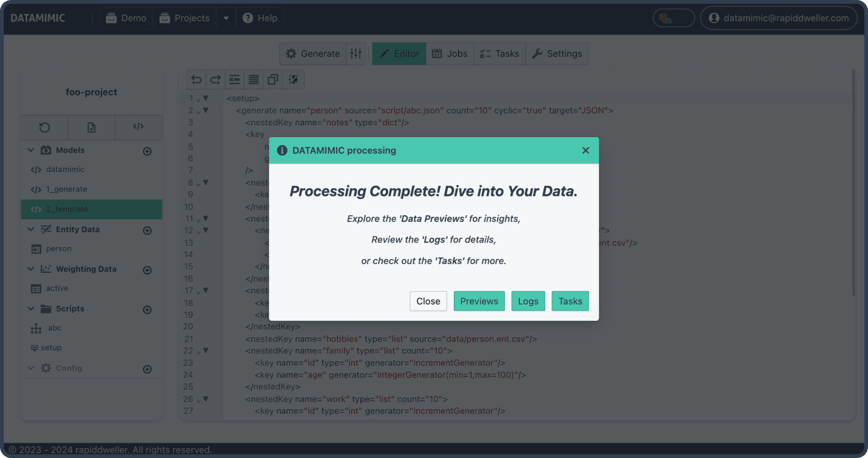Toggle the light/dark theme switch
Image resolution: width=868 pixels, height=458 pixels.
point(673,18)
